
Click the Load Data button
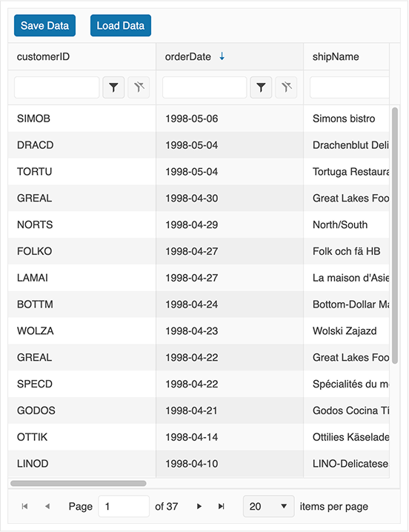click(x=121, y=25)
